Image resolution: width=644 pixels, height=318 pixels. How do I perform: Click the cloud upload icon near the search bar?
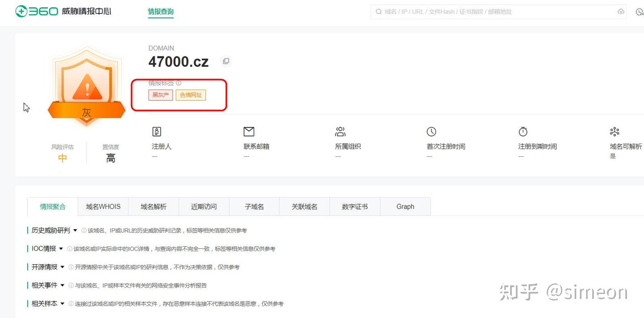pos(621,12)
